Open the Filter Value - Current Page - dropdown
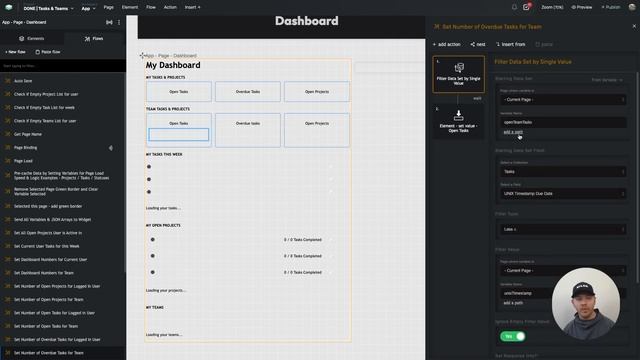The height and width of the screenshot is (360, 640). tap(563, 271)
